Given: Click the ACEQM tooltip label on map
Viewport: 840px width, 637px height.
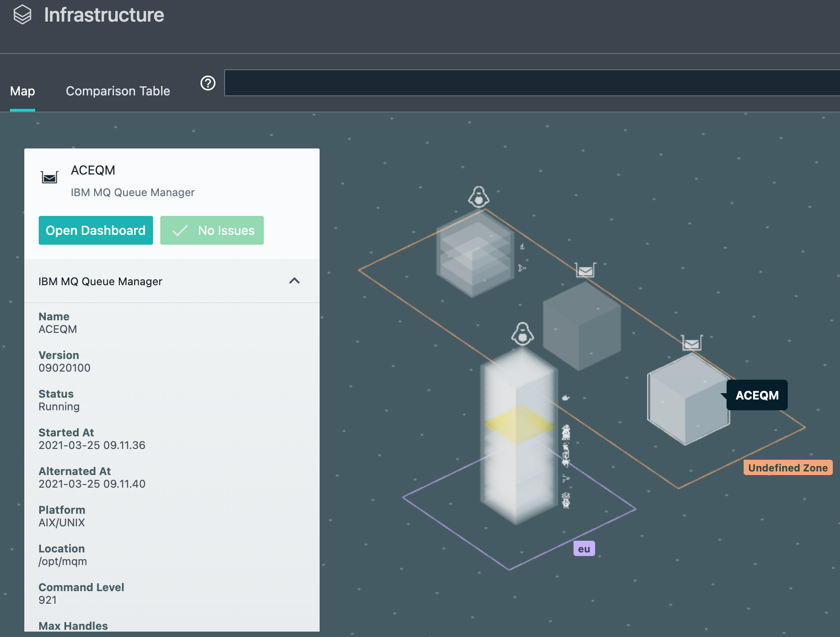Looking at the screenshot, I should [757, 395].
